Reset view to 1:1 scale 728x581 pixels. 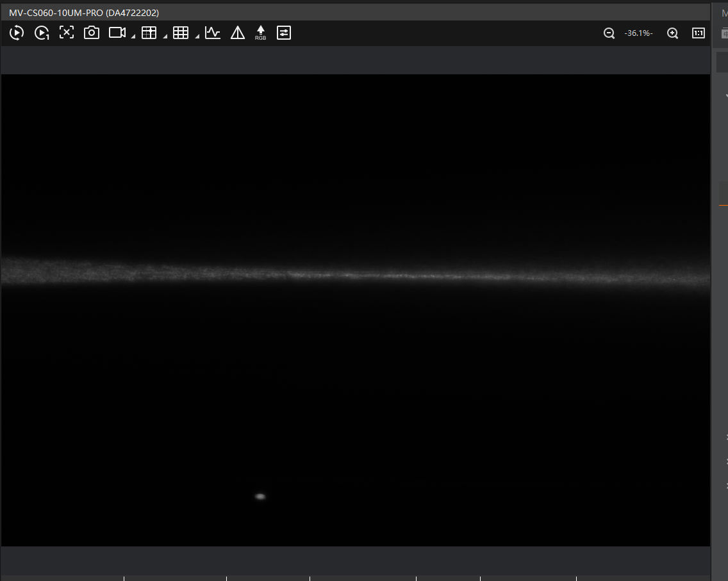point(699,33)
